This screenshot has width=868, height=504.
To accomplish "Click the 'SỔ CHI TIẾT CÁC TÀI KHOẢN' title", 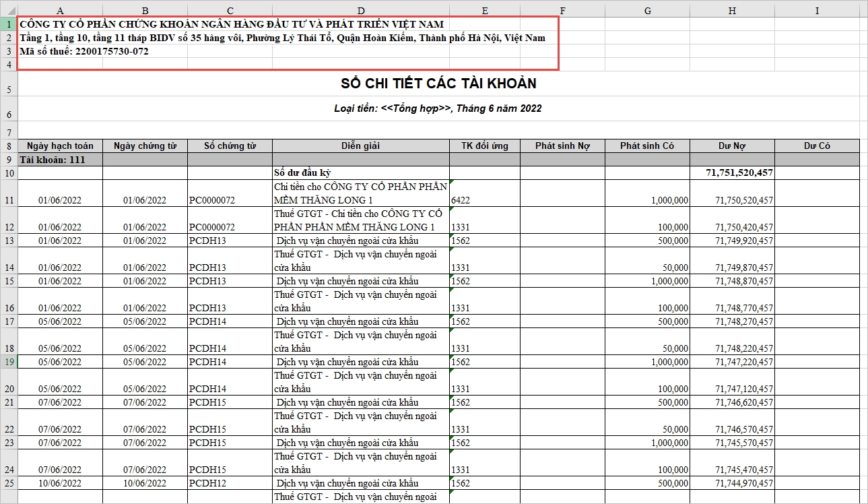I will click(x=438, y=84).
